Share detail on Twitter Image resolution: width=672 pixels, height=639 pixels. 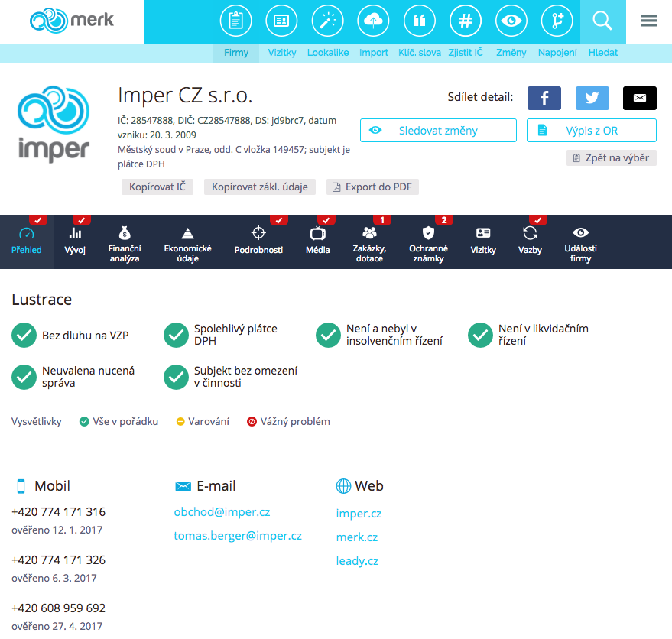tap(592, 98)
